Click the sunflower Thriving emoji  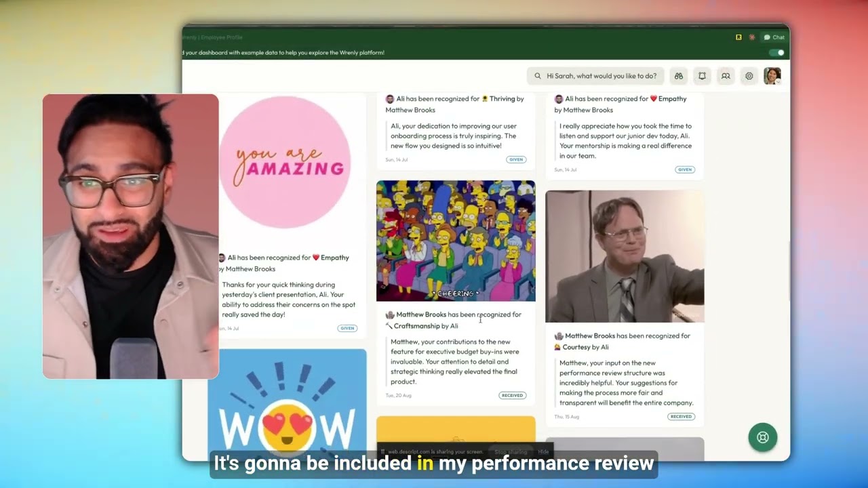pos(485,99)
